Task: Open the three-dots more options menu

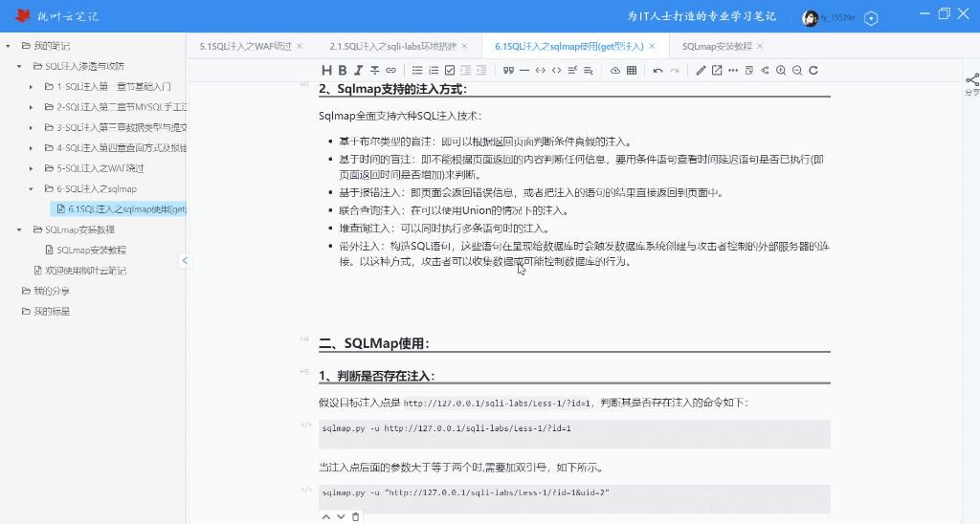Action: pyautogui.click(x=733, y=70)
